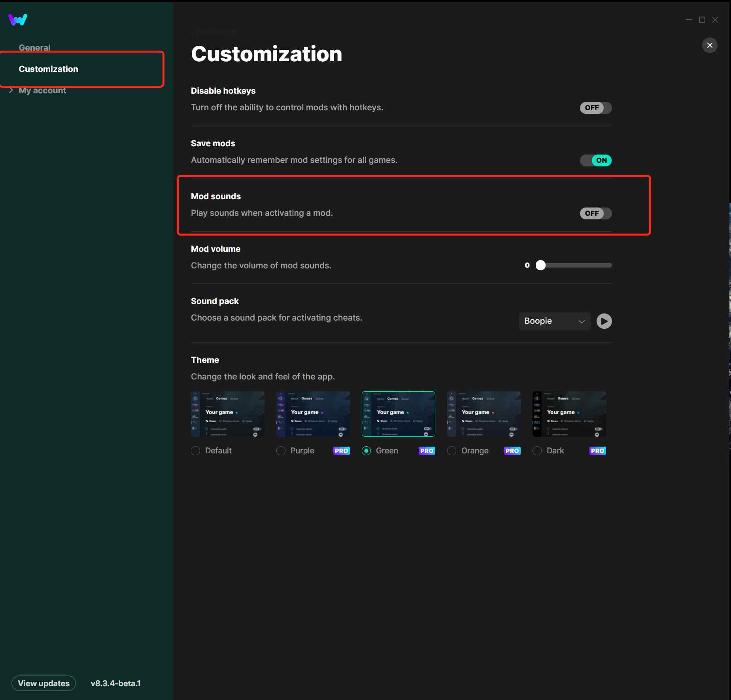Enable the Disable hotkeys toggle
The width and height of the screenshot is (731, 700).
click(x=595, y=108)
